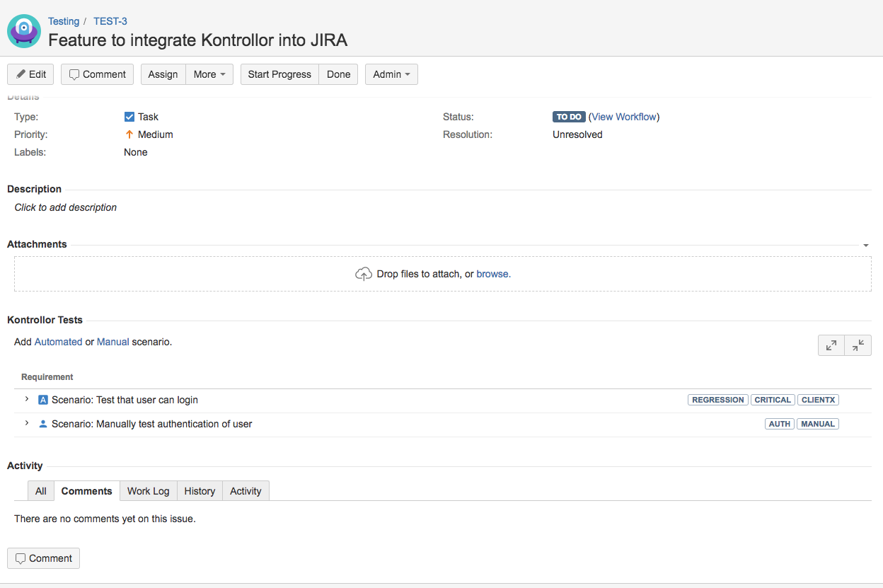Viewport: 883px width, 588px height.
Task: Click the automated scenario 'A' icon
Action: [43, 400]
